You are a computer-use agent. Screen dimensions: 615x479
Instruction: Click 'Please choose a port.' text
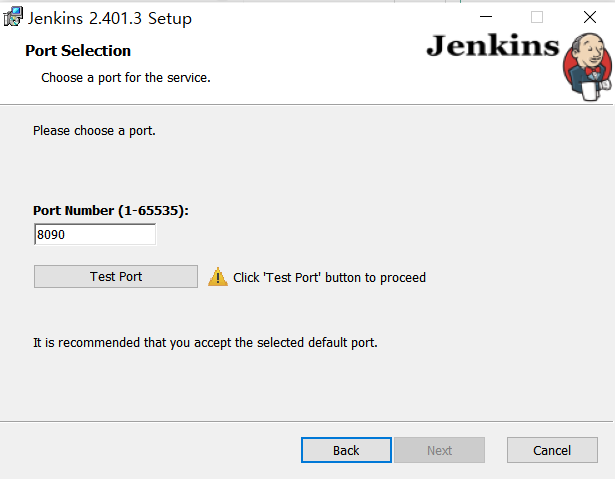pyautogui.click(x=94, y=131)
